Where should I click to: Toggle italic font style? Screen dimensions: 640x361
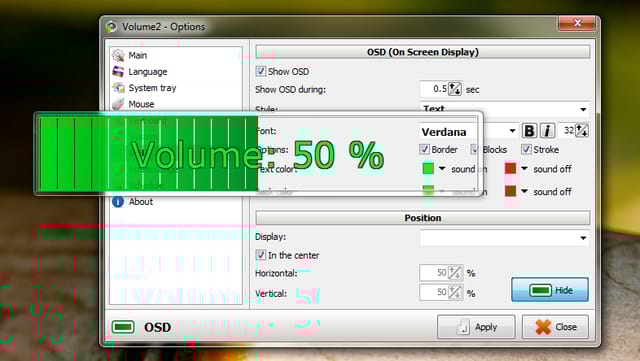coord(547,131)
